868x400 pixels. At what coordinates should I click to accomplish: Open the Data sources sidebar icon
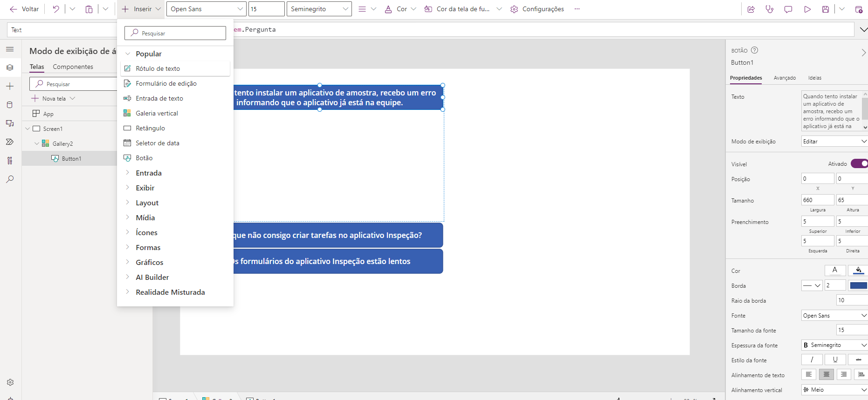[x=10, y=105]
